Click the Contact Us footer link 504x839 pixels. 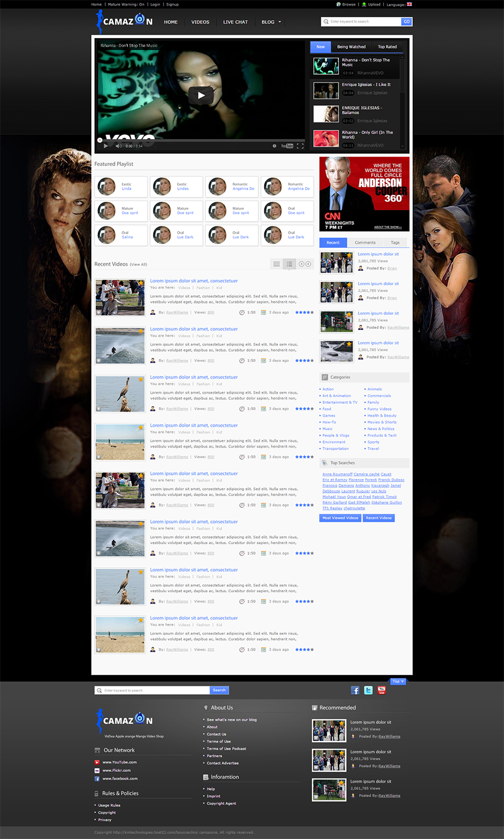tap(216, 734)
